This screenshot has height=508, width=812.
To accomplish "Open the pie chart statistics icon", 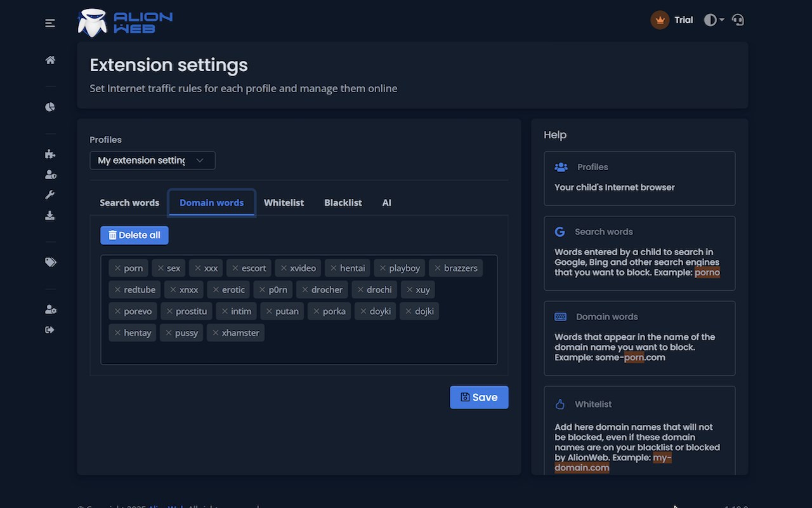I will tap(50, 107).
